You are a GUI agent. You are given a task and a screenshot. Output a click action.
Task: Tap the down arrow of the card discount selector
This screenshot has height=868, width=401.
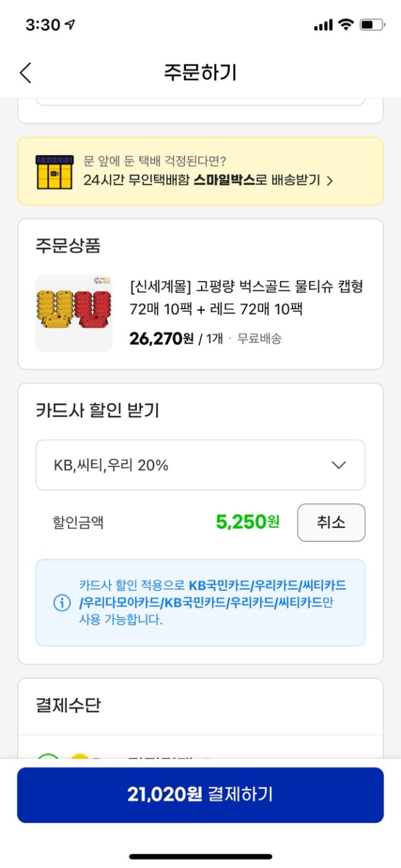pos(338,465)
